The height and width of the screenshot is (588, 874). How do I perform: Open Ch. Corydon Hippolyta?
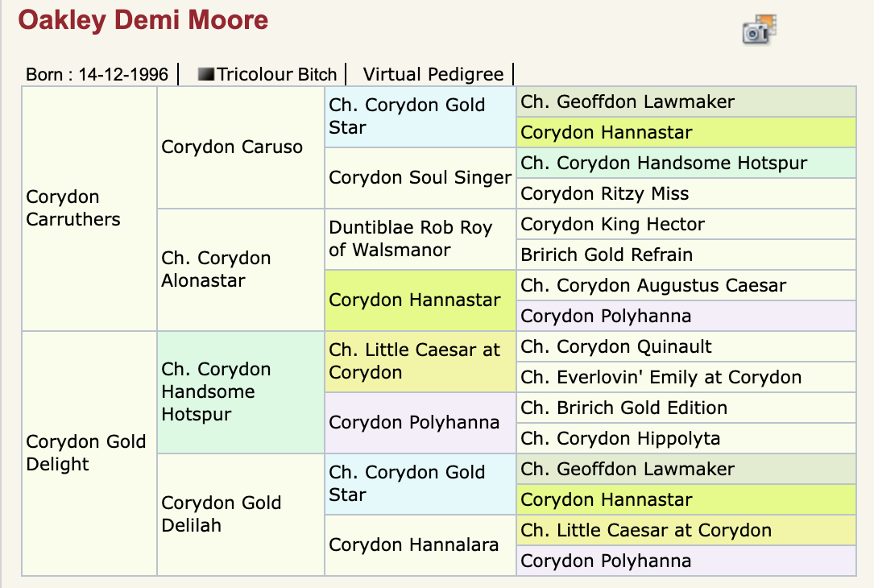620,439
